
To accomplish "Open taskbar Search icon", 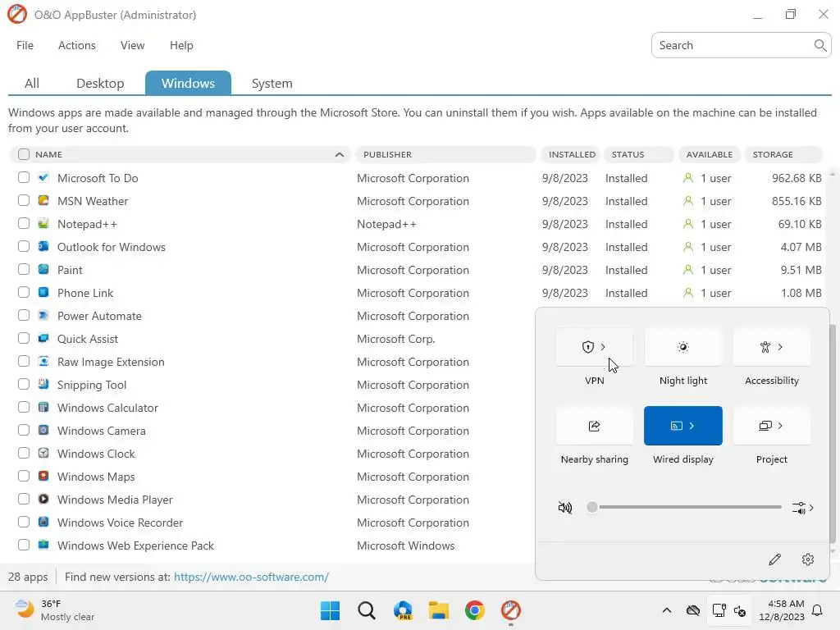I will [x=367, y=610].
